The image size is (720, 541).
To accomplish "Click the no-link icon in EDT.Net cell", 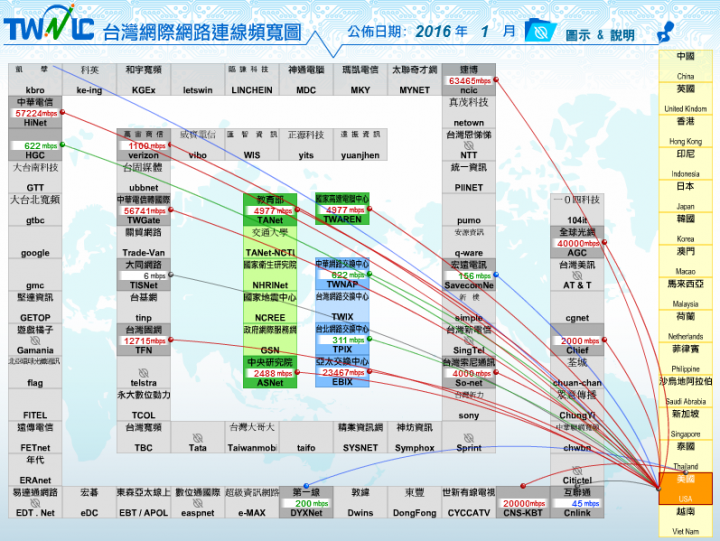I will (x=35, y=503).
